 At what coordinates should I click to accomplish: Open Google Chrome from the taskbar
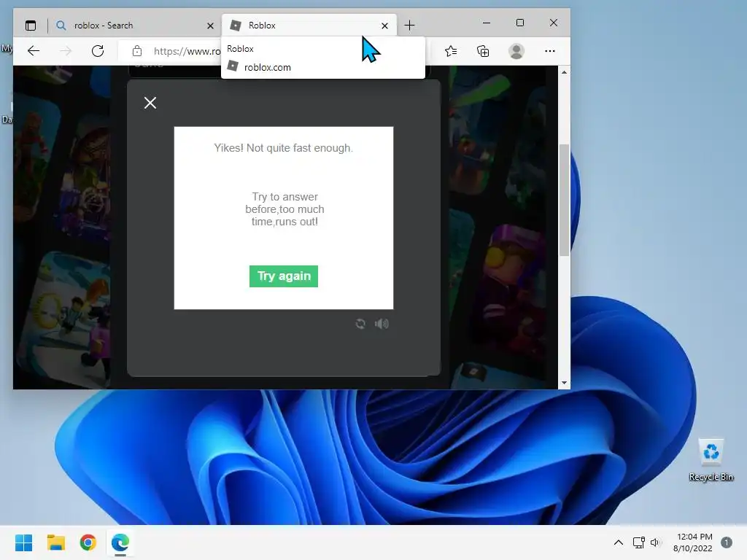[x=88, y=542]
